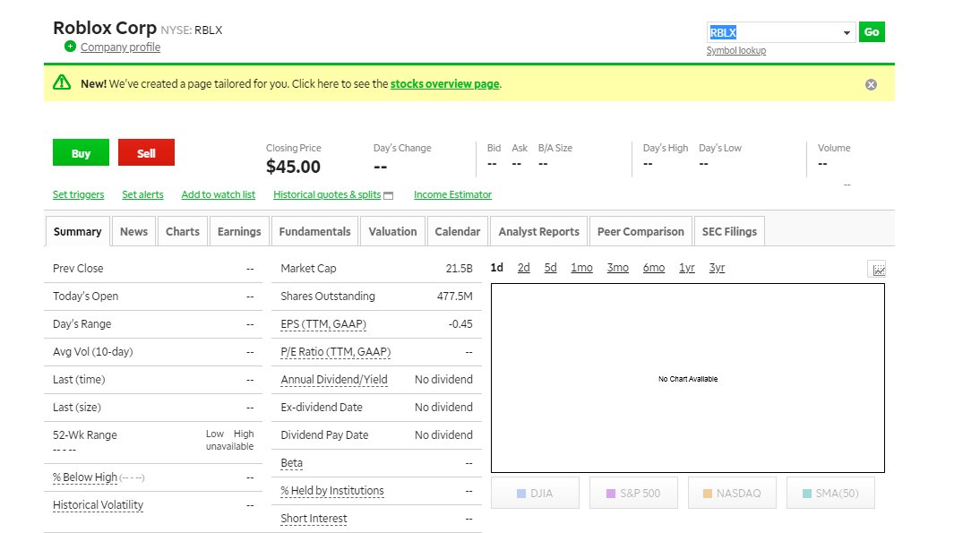Click the 21.5B Market Cap value
Screen dimensions: 980x533
coord(459,269)
